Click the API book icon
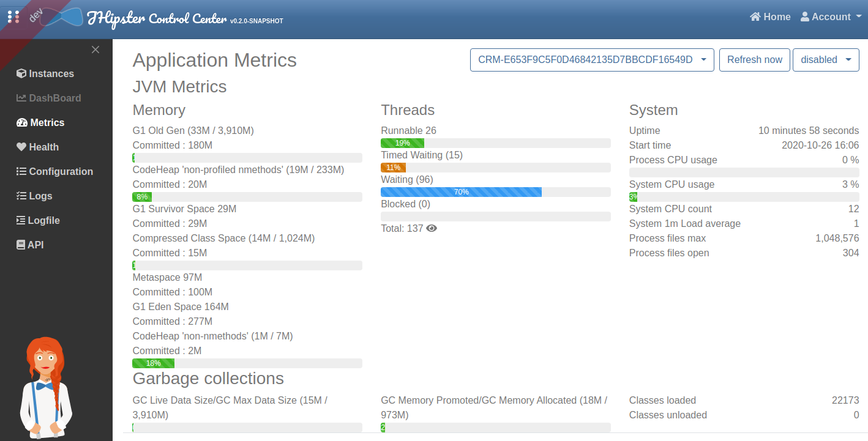The height and width of the screenshot is (441, 868). [21, 245]
